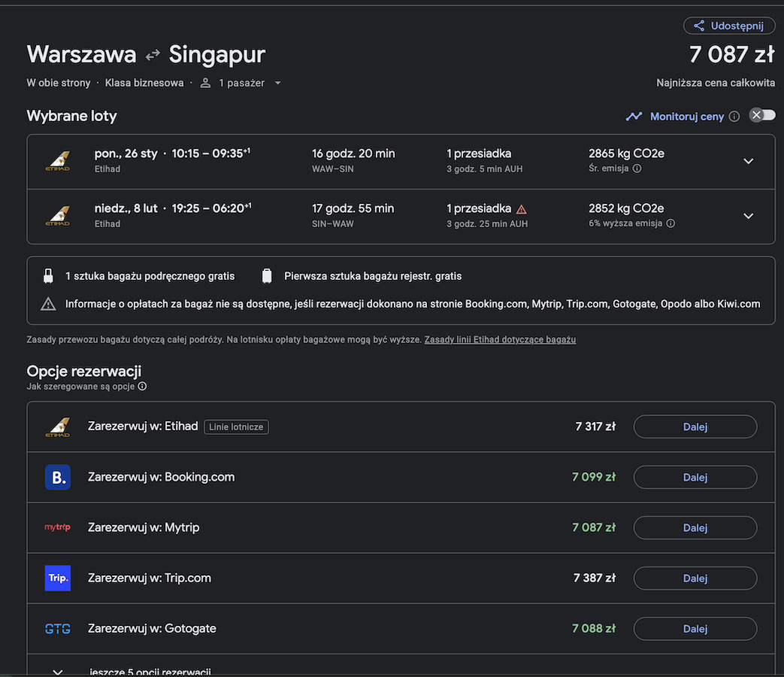Image resolution: width=784 pixels, height=677 pixels.
Task: Click the 7 087 zł total price
Action: point(732,55)
